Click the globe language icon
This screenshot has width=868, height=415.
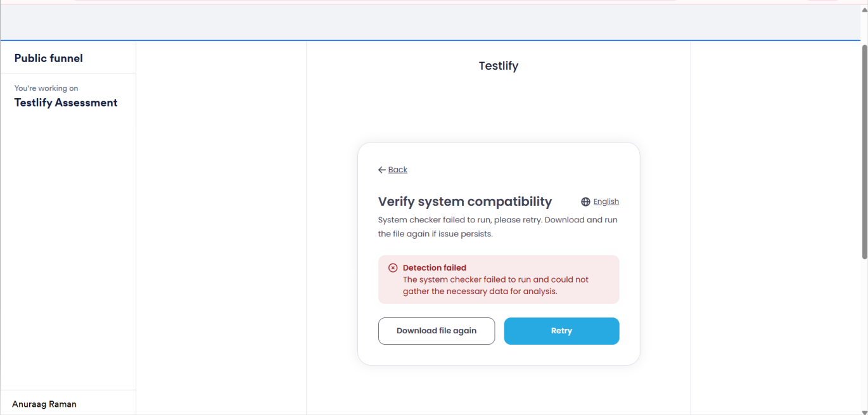click(585, 201)
